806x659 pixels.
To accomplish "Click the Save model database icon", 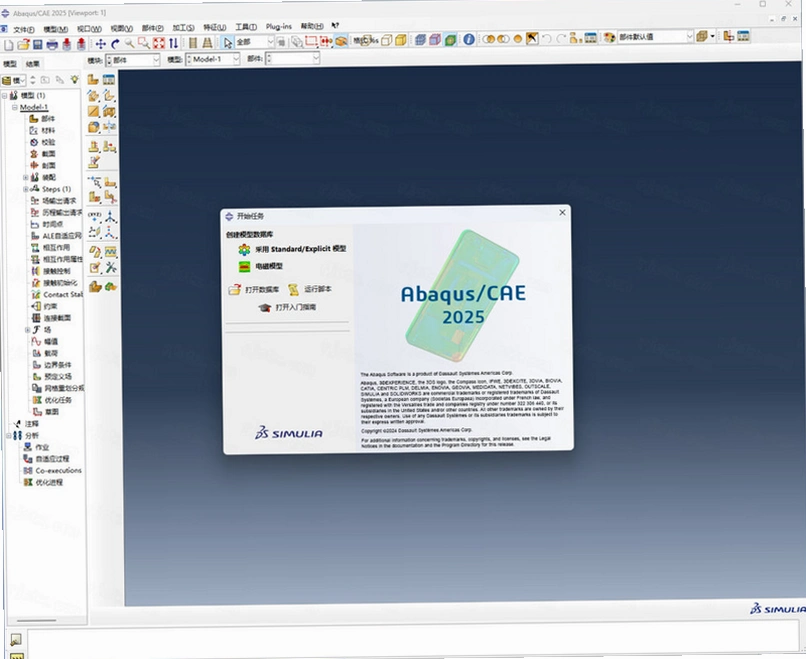I will (38, 45).
